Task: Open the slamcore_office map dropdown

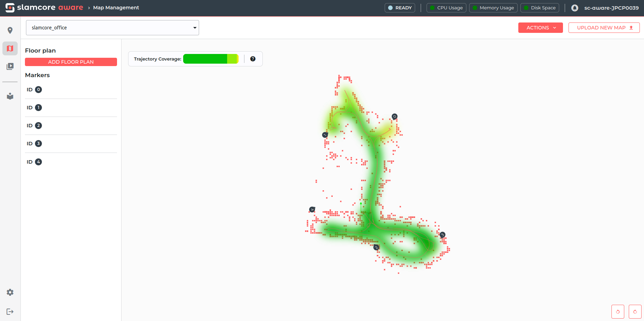Action: pyautogui.click(x=113, y=28)
